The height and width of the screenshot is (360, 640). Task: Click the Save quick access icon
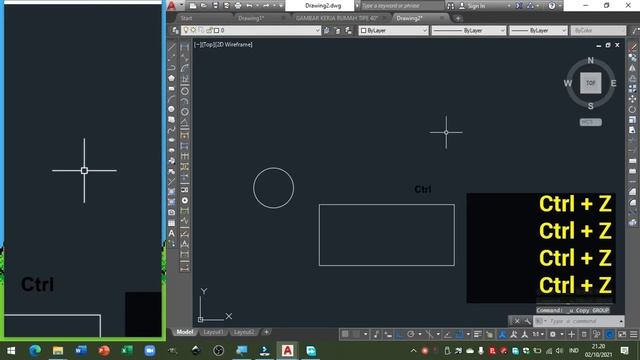215,6
